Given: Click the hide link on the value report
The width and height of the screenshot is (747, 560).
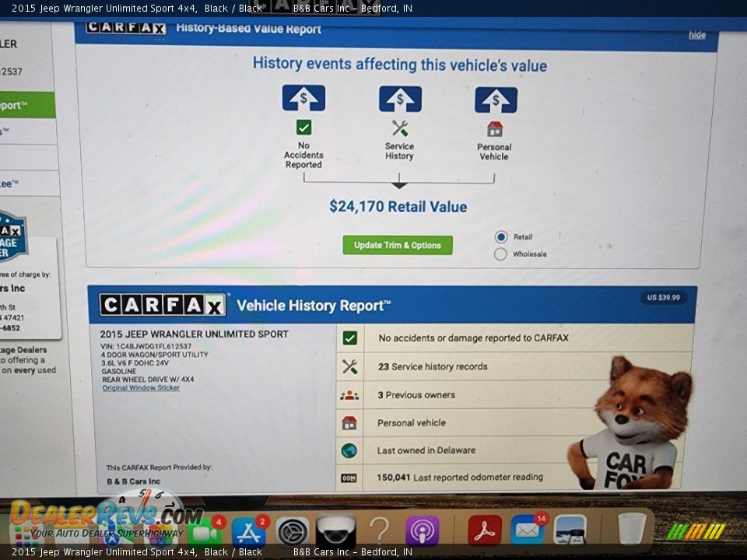Looking at the screenshot, I should coord(697,35).
